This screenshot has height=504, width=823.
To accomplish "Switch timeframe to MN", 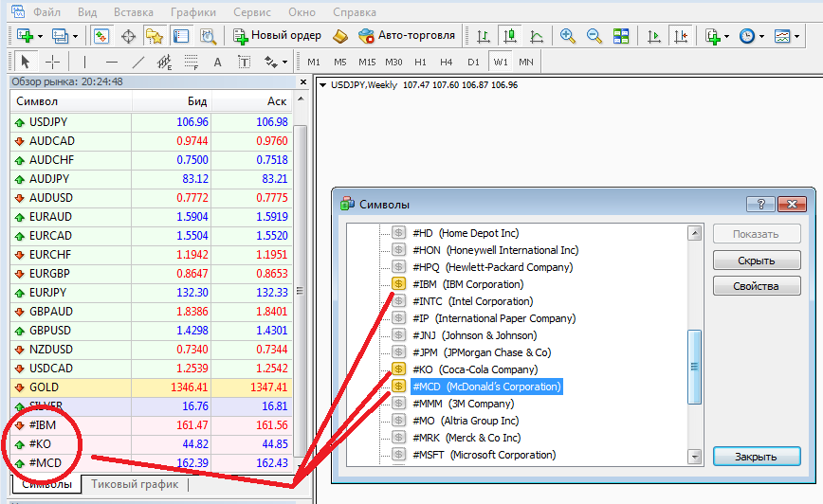I will pyautogui.click(x=526, y=62).
